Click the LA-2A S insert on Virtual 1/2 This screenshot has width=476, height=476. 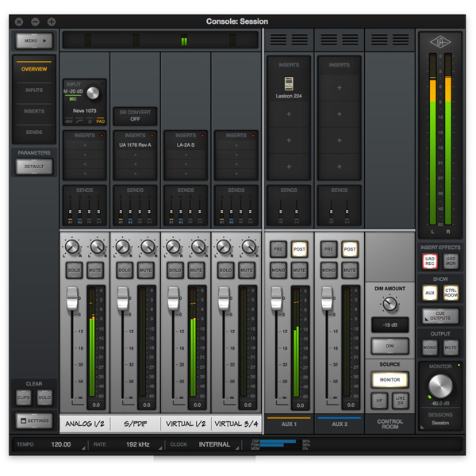coord(186,145)
